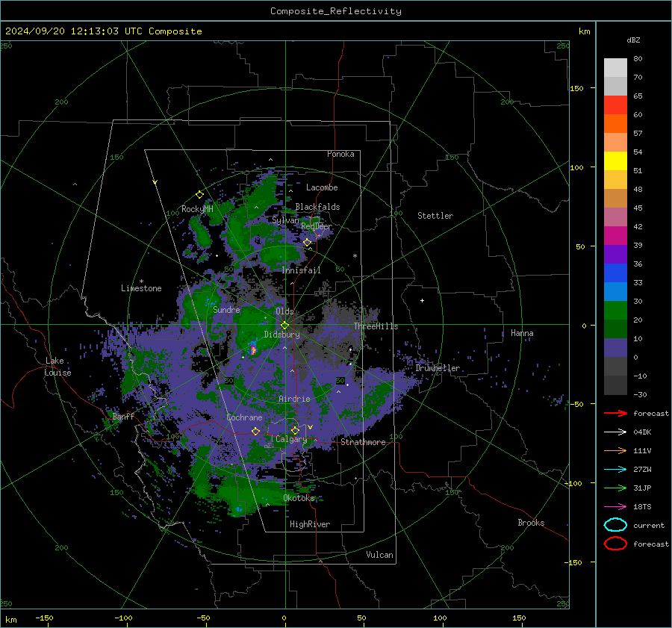Select the 39 dBZ purple swatch
The height and width of the screenshot is (628, 672).
click(615, 254)
